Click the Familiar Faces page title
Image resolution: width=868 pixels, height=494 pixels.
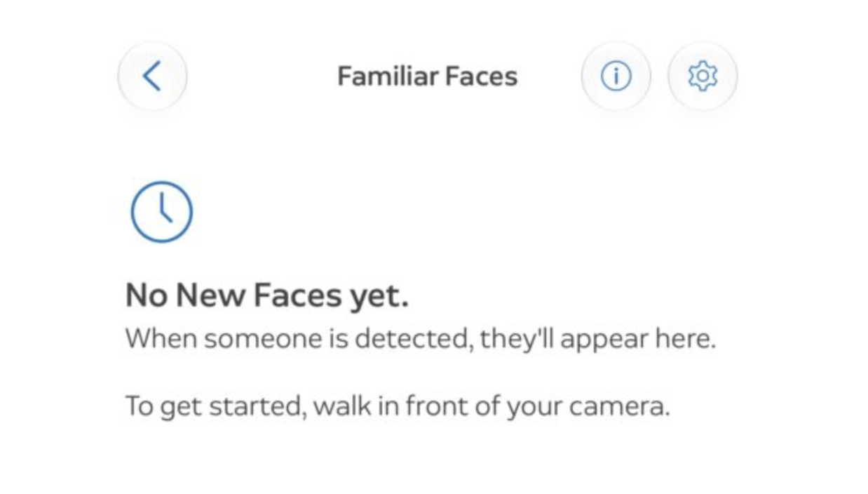[428, 76]
